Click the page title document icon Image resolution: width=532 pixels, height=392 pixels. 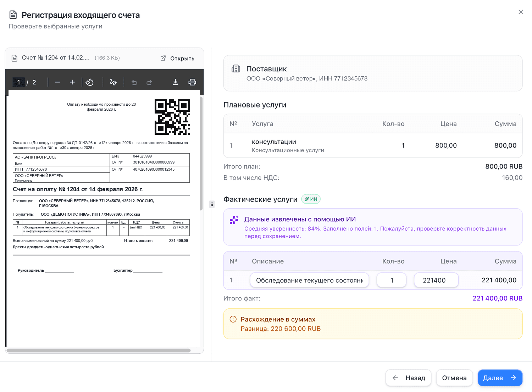tap(13, 15)
